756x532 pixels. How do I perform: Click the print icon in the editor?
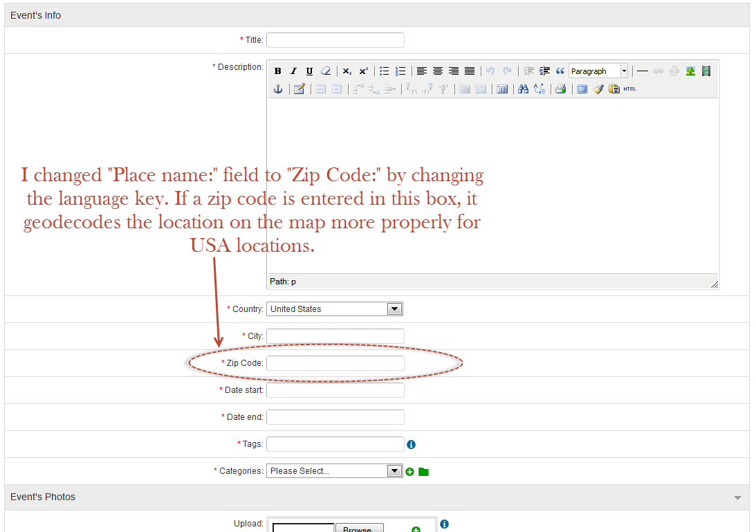[x=561, y=89]
